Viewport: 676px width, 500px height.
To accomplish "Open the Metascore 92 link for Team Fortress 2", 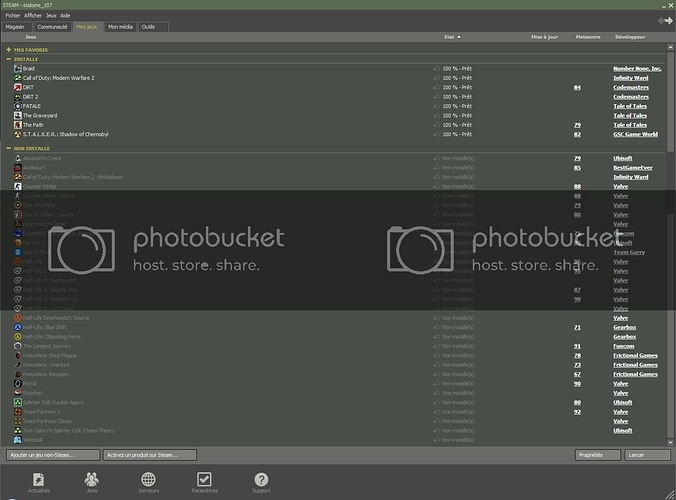I will (x=577, y=412).
